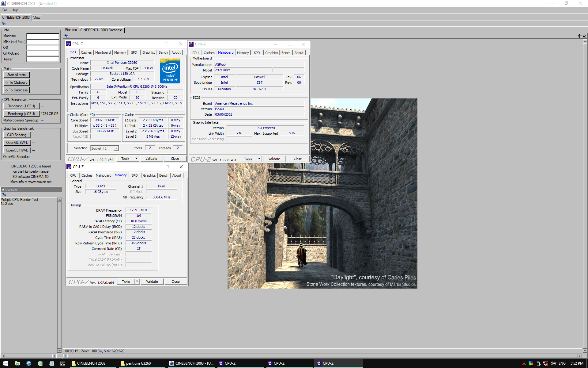This screenshot has height=368, width=588.
Task: Click the move-view cross arrows icon
Action: pyautogui.click(x=579, y=36)
